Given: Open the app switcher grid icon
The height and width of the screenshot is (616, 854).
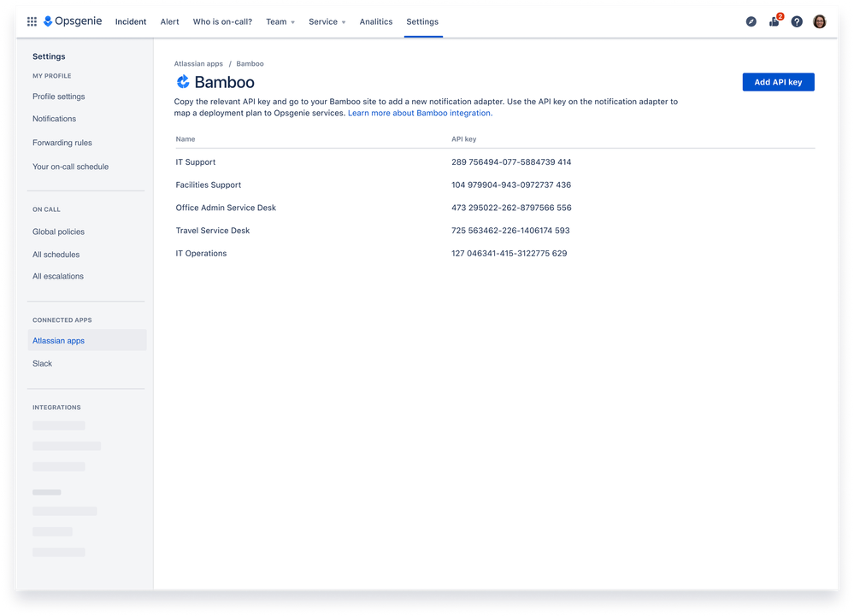Looking at the screenshot, I should (x=32, y=21).
